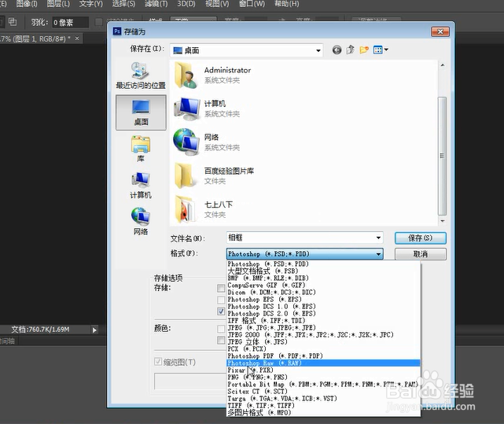Screen dimensions: 504x424
Task: Open the style dropdown in the options bar
Action: tap(193, 20)
